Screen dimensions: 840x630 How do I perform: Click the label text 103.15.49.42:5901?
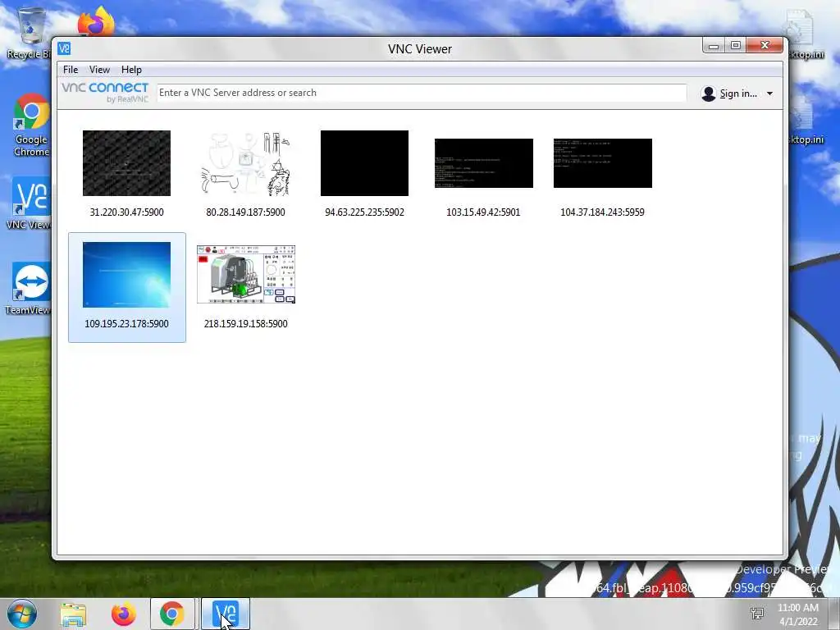[483, 212]
